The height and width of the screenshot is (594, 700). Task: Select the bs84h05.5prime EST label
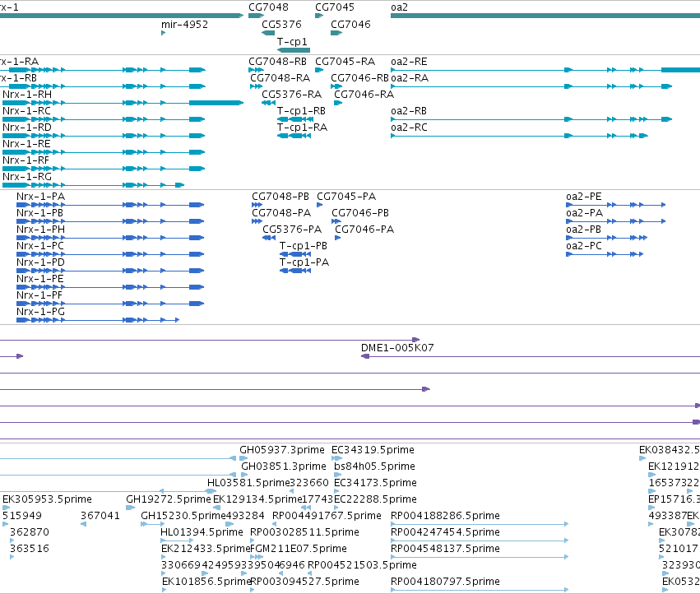374,466
